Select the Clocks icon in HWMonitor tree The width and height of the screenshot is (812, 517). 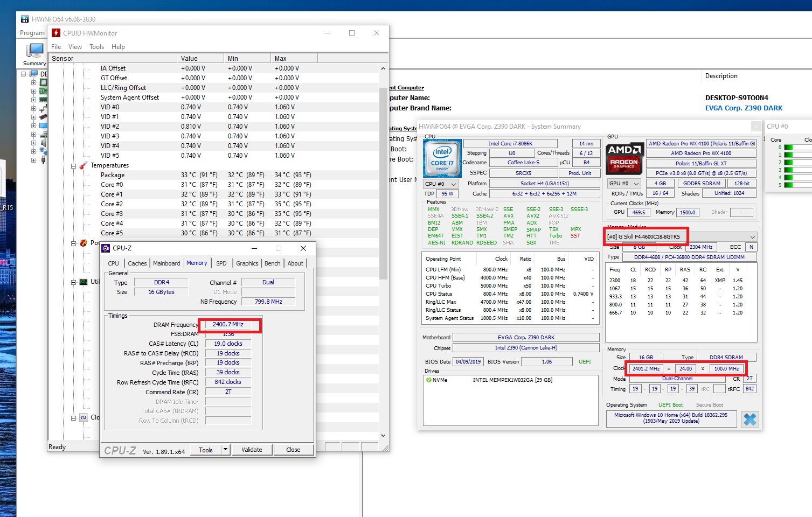click(84, 417)
